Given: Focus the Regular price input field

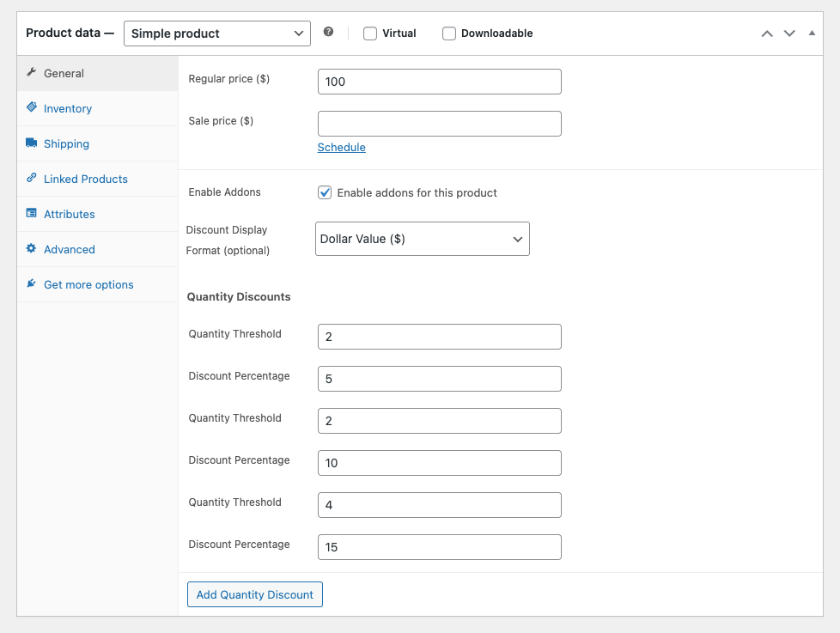Looking at the screenshot, I should pos(439,82).
